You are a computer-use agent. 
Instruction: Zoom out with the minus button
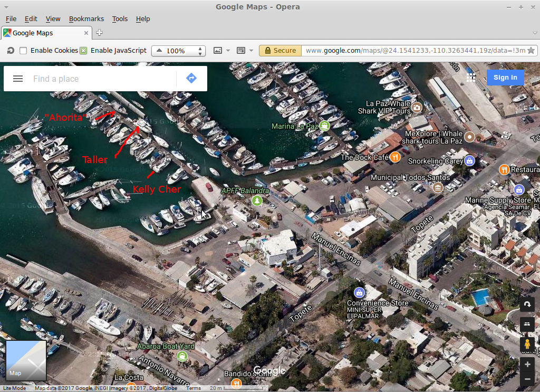(x=527, y=379)
